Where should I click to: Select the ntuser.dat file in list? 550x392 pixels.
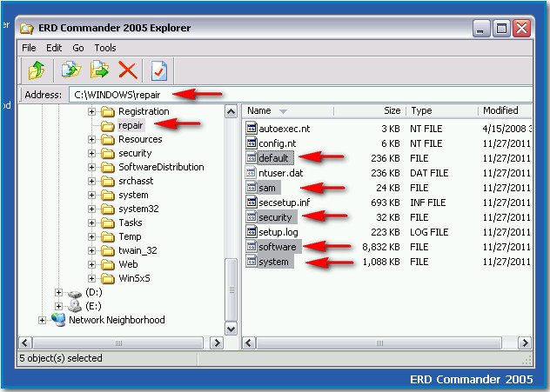tap(278, 174)
